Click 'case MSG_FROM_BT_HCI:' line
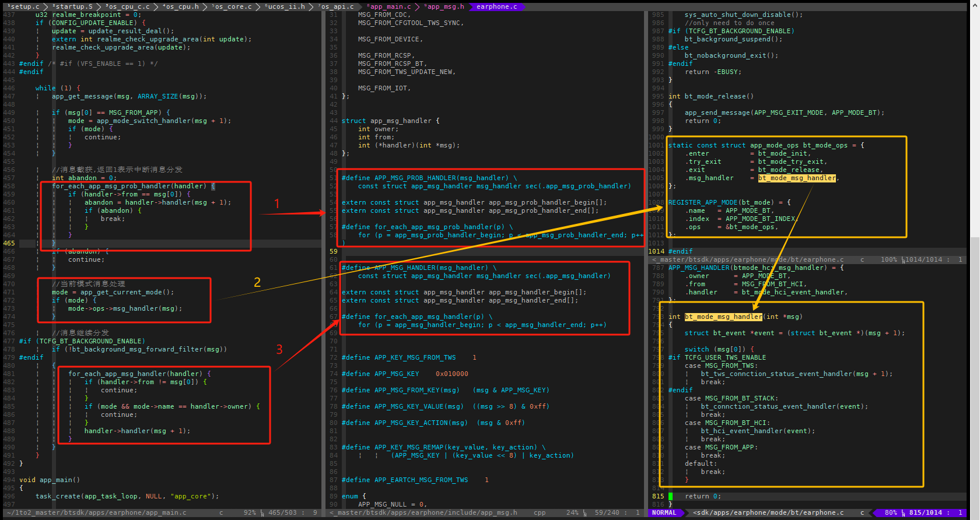 coord(727,423)
